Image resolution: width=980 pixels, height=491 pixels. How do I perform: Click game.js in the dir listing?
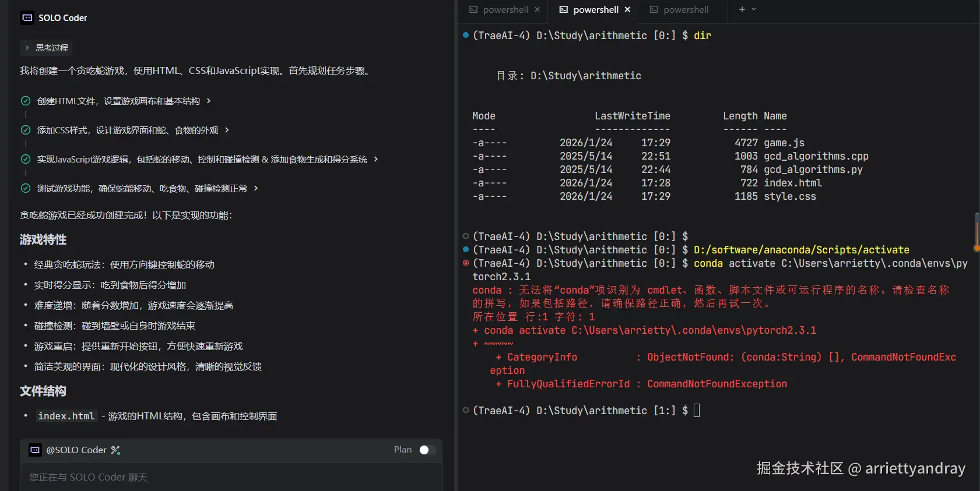(784, 143)
